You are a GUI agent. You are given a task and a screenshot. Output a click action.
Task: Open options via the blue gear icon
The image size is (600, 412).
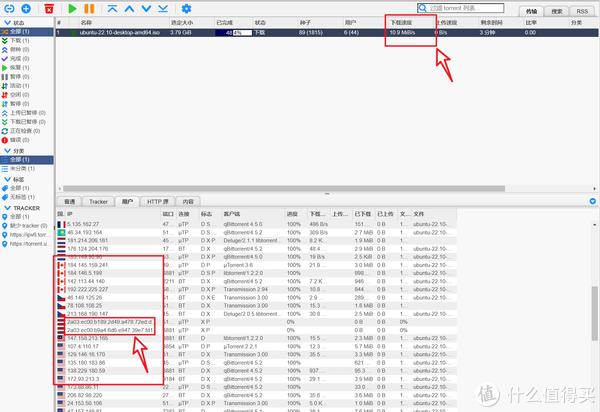[x=186, y=8]
